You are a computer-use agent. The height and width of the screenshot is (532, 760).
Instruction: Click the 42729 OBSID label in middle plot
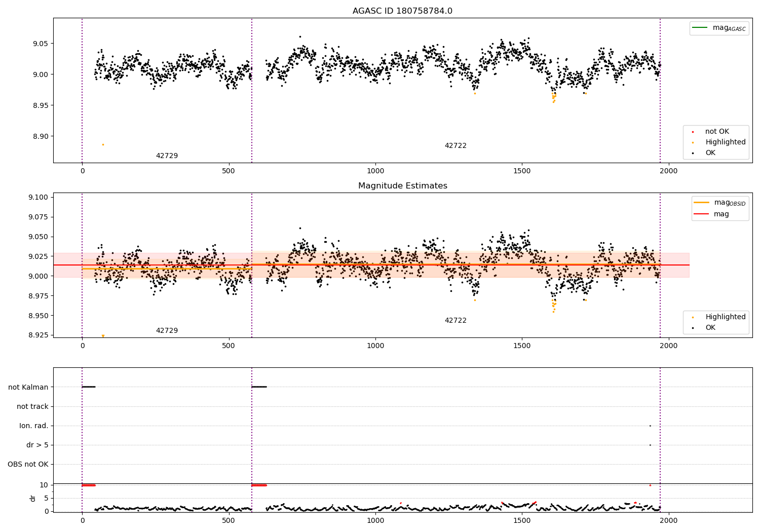point(167,331)
